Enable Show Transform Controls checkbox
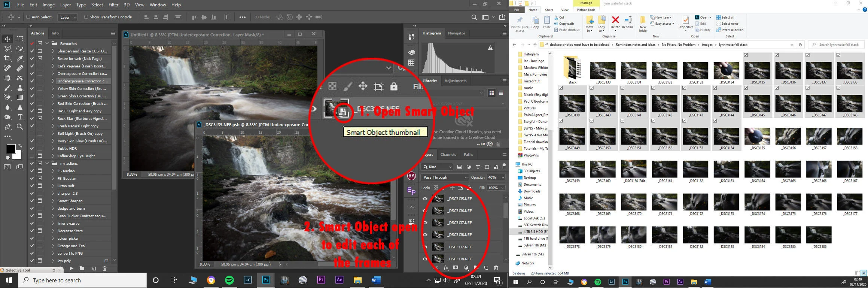Screen dimensions: 868x288 [x=86, y=17]
